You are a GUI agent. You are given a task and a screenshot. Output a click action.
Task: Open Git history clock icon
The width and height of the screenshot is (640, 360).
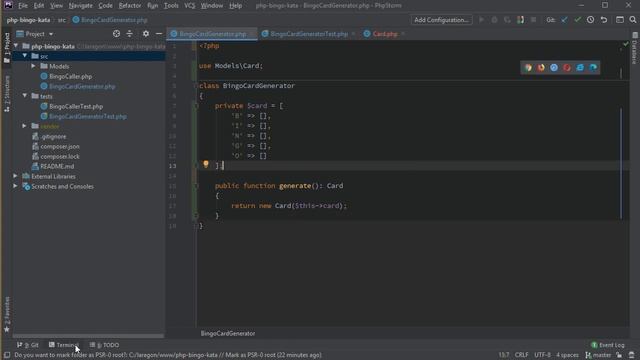click(x=590, y=20)
